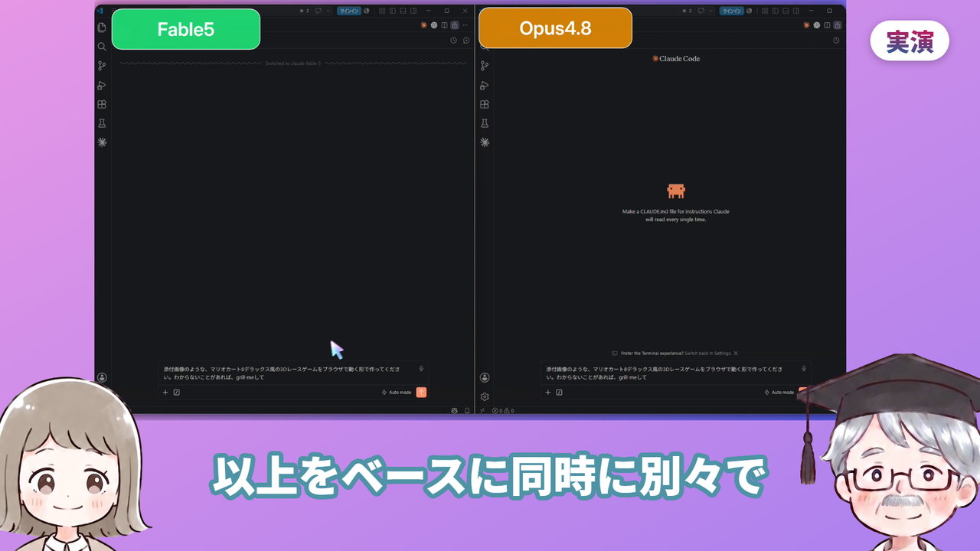Click Switch back in Settings link
The height and width of the screenshot is (551, 980).
point(708,354)
